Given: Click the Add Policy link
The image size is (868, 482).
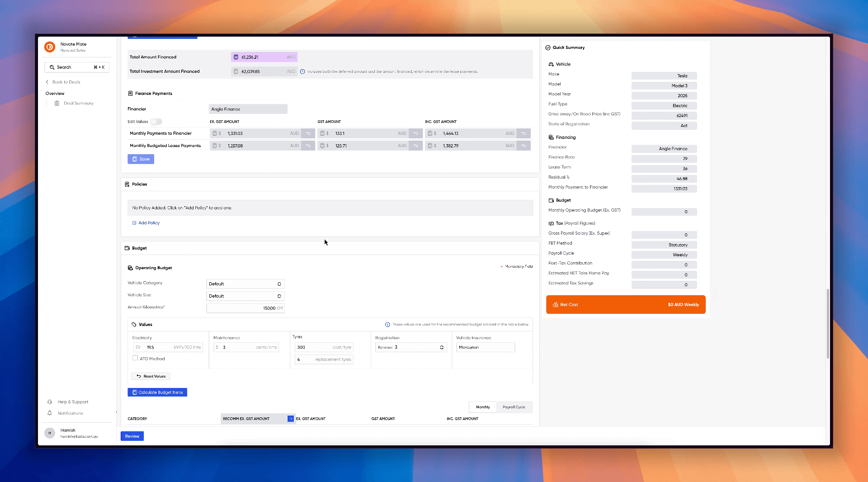Looking at the screenshot, I should [149, 223].
